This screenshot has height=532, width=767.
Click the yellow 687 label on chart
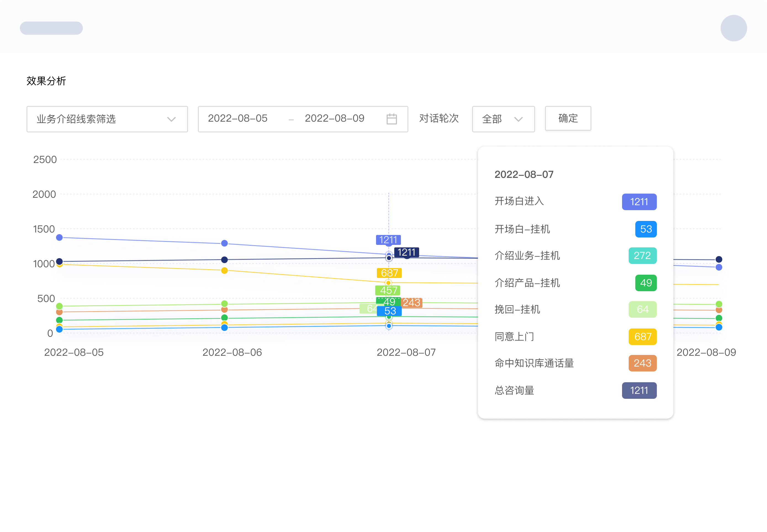click(389, 273)
